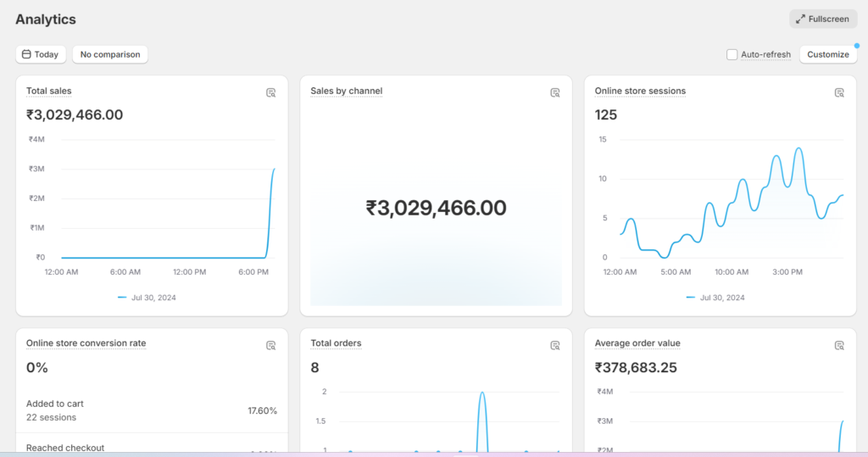868x457 pixels.
Task: Click the Total sales title link
Action: pyautogui.click(x=48, y=91)
